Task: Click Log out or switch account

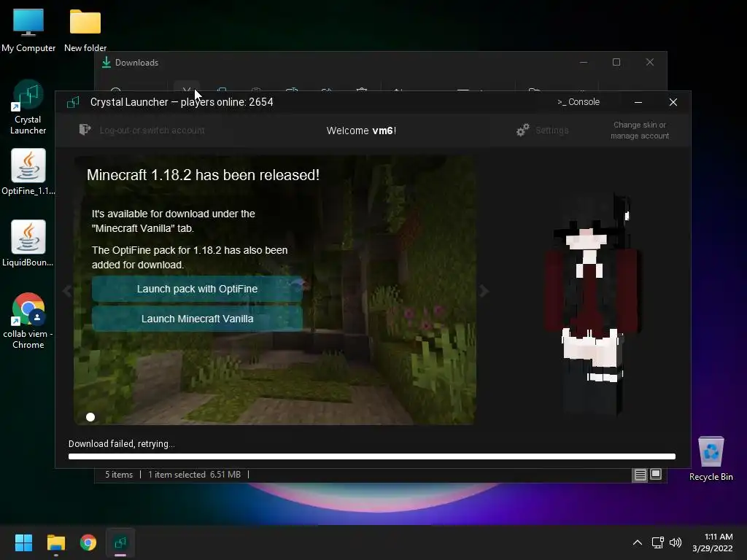Action: point(152,130)
